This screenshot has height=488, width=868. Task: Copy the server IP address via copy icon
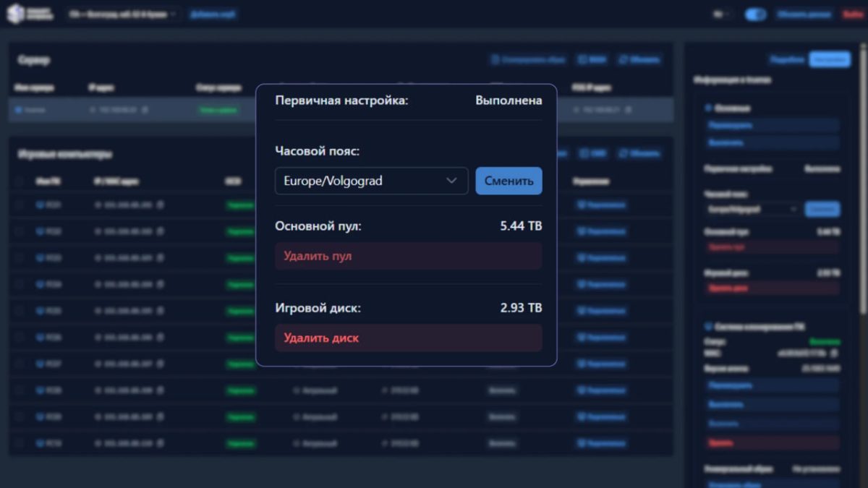pos(145,110)
